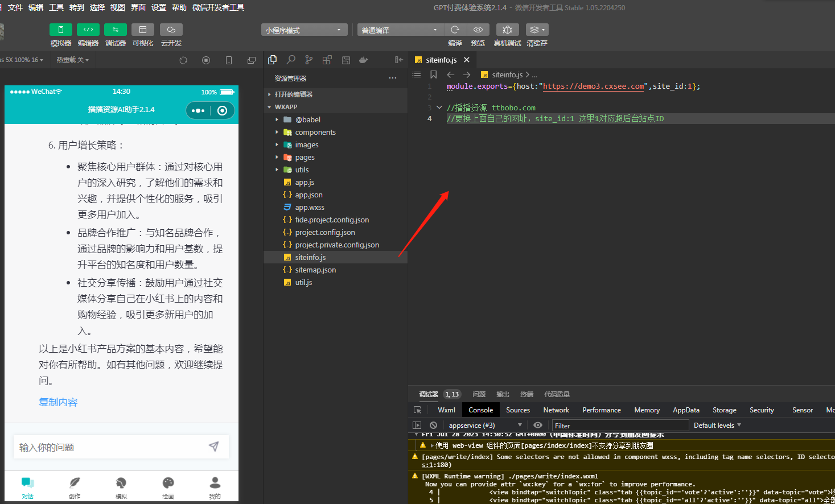Toggle the 模拟器 simulator panel
This screenshot has height=504, width=835.
[x=61, y=30]
